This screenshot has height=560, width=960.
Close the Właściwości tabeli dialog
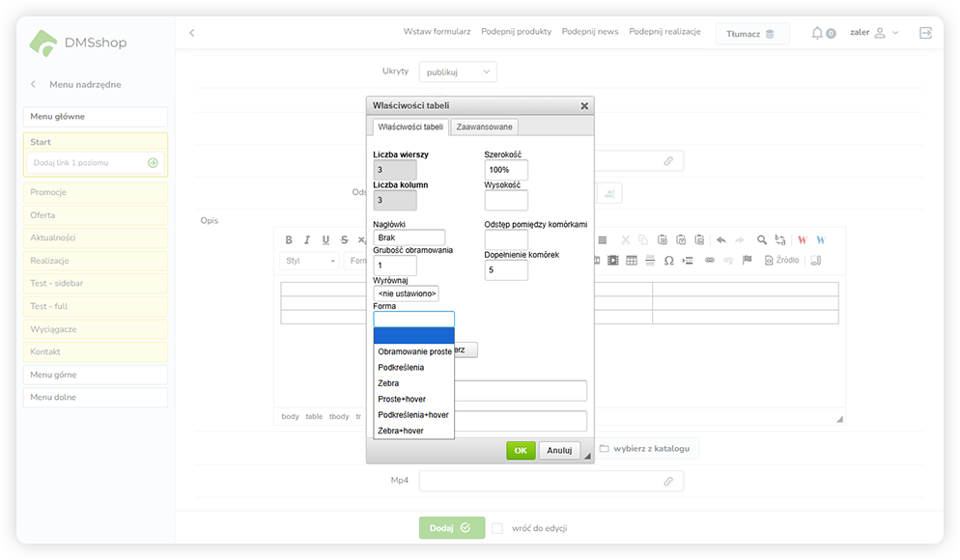(x=584, y=106)
